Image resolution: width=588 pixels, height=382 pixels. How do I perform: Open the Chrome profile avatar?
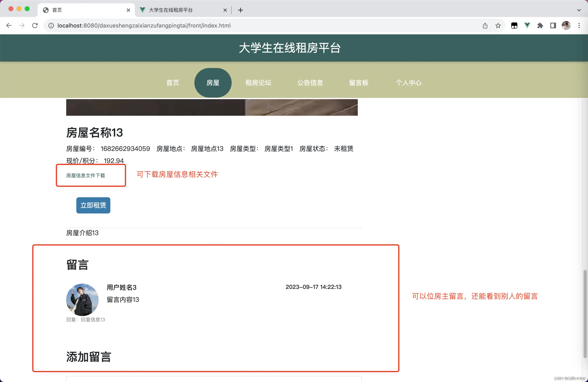[x=566, y=25]
